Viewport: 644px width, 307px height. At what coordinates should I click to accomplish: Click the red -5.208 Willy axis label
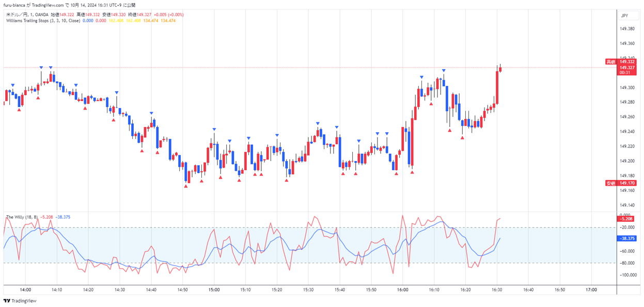click(x=627, y=219)
